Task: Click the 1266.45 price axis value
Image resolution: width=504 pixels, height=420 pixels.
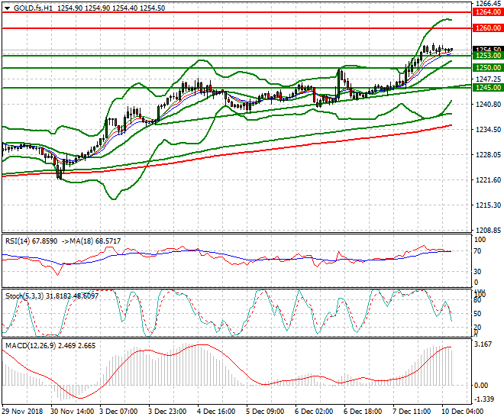Action: tap(488, 4)
